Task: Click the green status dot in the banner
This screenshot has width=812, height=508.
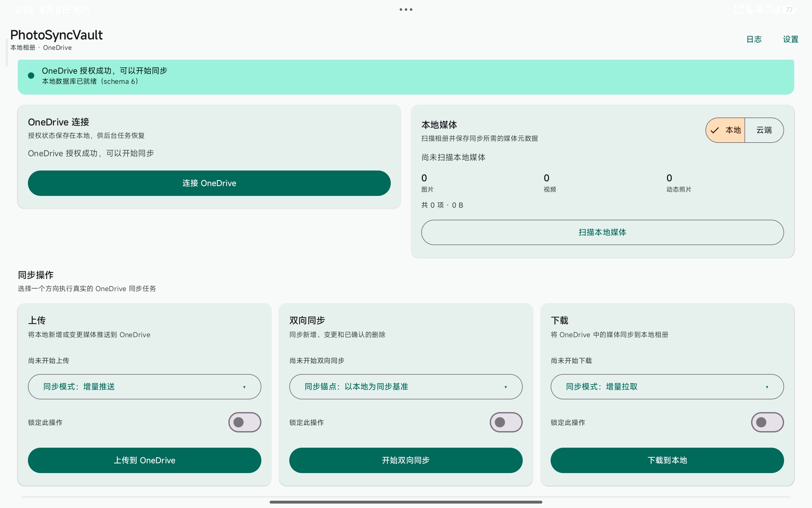Action: pos(31,76)
